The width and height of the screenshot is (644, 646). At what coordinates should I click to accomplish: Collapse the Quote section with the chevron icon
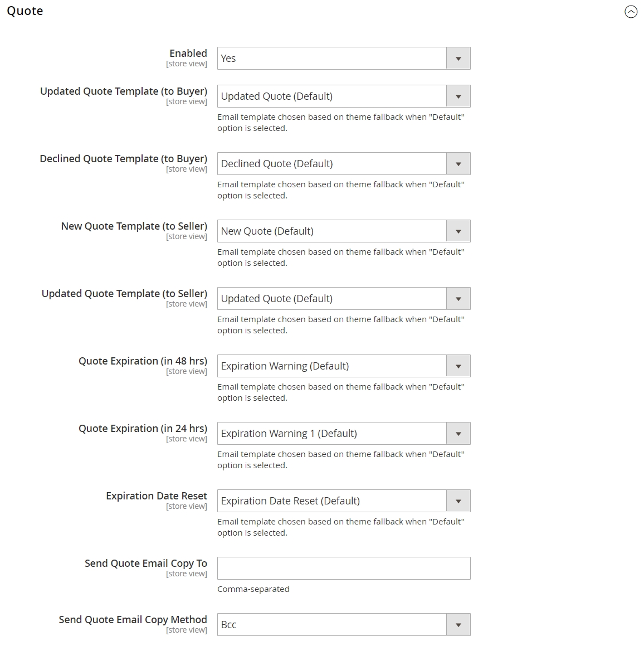coord(631,12)
